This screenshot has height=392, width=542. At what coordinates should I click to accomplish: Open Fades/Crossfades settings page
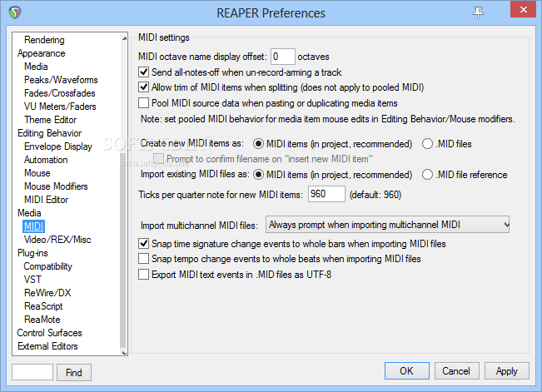(x=59, y=93)
